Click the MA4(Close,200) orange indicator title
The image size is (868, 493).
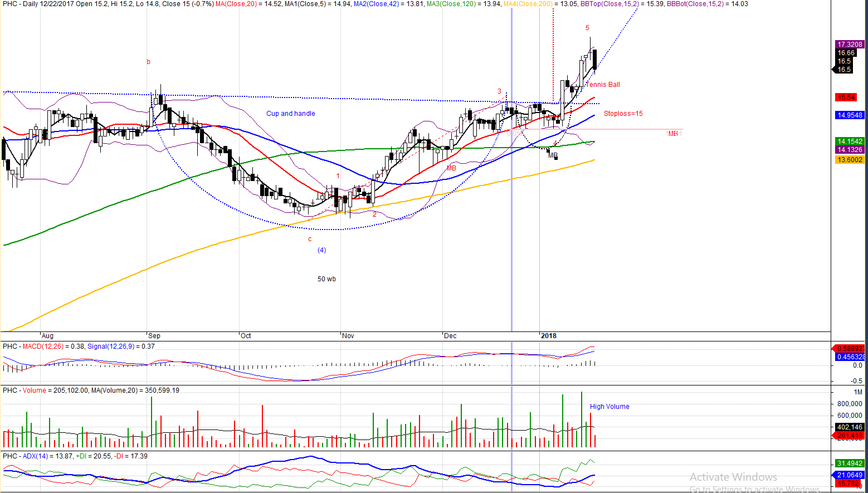coord(528,4)
